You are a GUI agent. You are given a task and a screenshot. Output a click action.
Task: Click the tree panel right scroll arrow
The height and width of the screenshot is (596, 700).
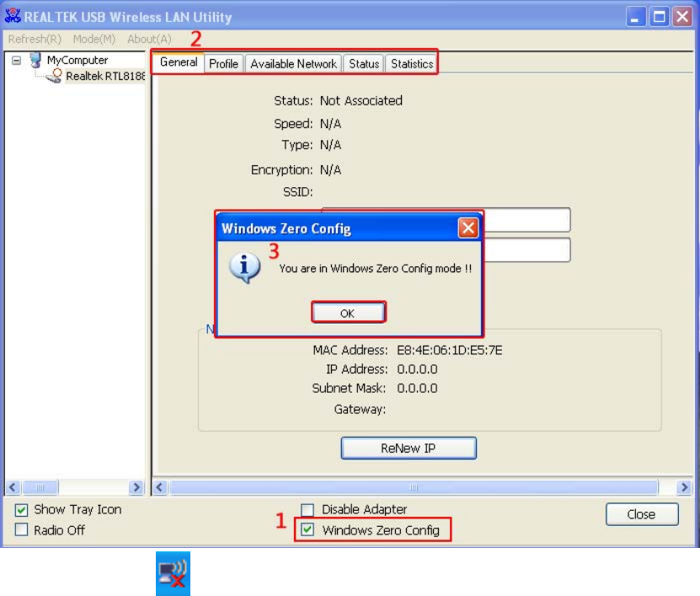[x=136, y=487]
